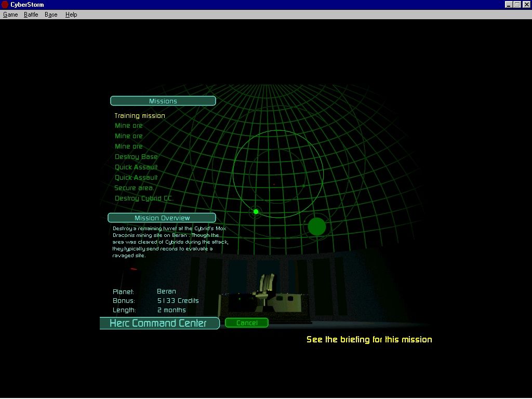The height and width of the screenshot is (399, 532).
Task: Select the Secure area mission
Action: (134, 188)
